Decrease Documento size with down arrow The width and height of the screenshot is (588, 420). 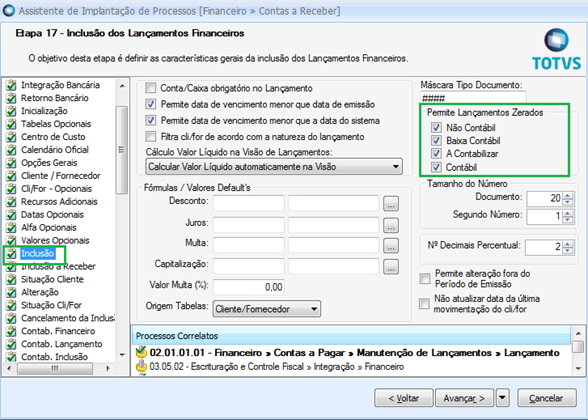pos(568,202)
